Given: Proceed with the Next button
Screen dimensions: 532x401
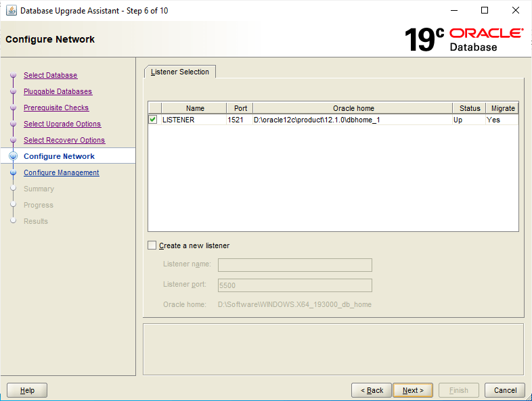Looking at the screenshot, I should point(413,390).
